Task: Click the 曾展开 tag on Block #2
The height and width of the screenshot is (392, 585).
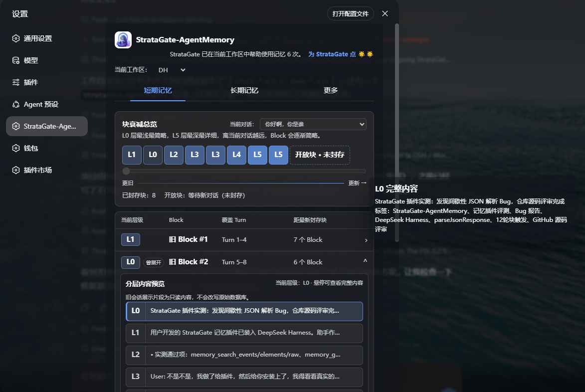Action: (154, 262)
